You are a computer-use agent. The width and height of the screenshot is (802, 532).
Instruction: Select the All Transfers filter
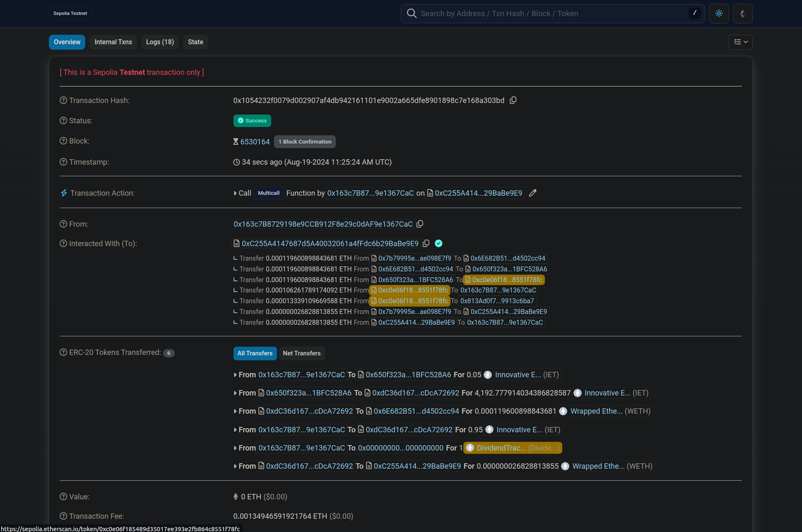(x=255, y=353)
